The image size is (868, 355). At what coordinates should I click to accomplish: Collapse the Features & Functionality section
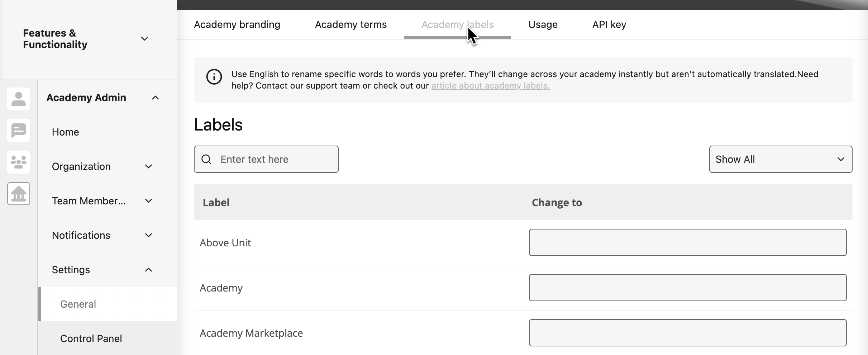point(144,38)
